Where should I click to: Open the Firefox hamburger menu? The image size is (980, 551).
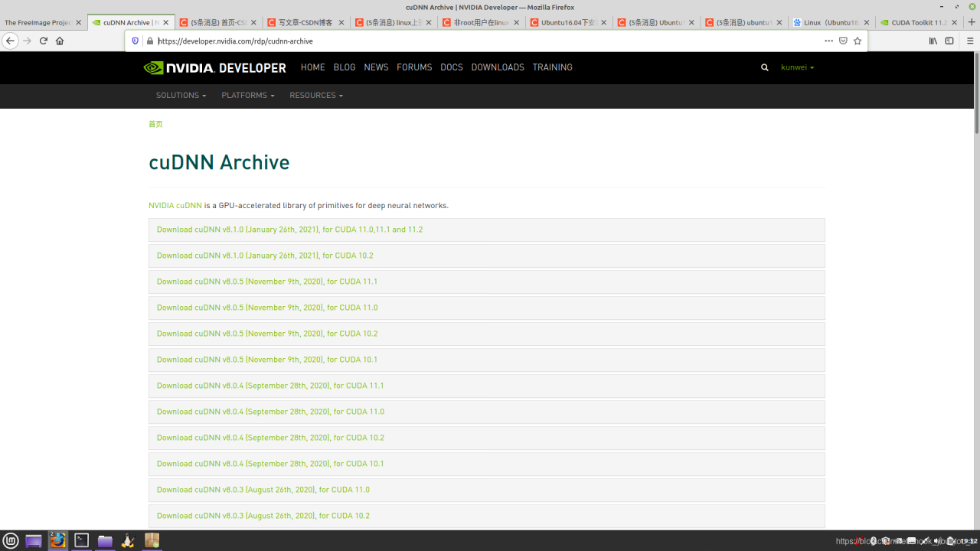point(971,41)
